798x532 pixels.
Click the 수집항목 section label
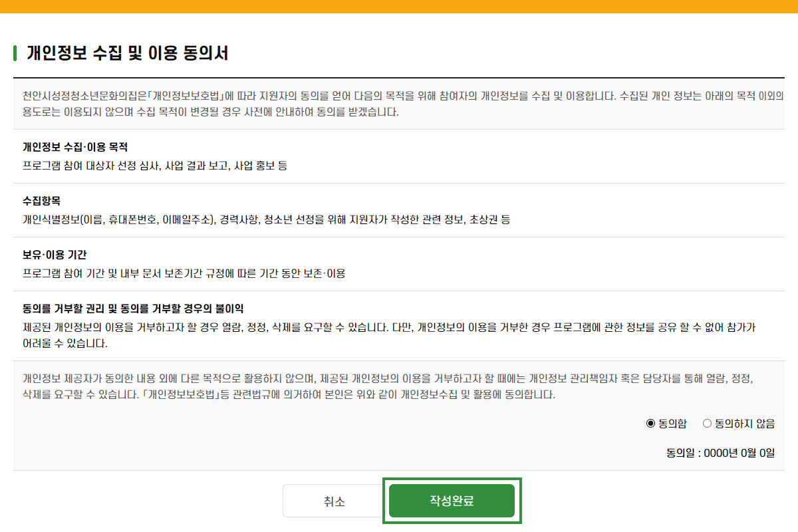[x=41, y=201]
